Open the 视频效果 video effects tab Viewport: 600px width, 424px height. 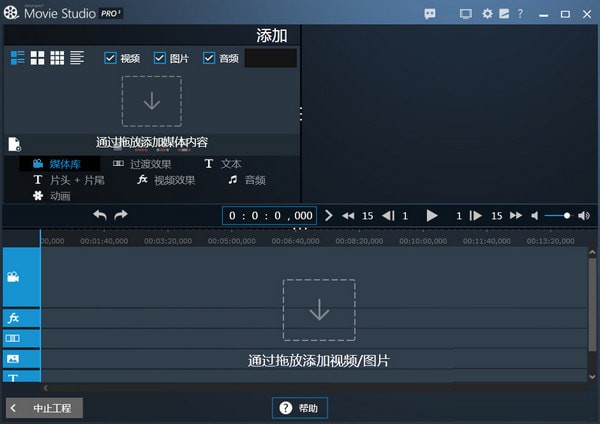point(166,180)
